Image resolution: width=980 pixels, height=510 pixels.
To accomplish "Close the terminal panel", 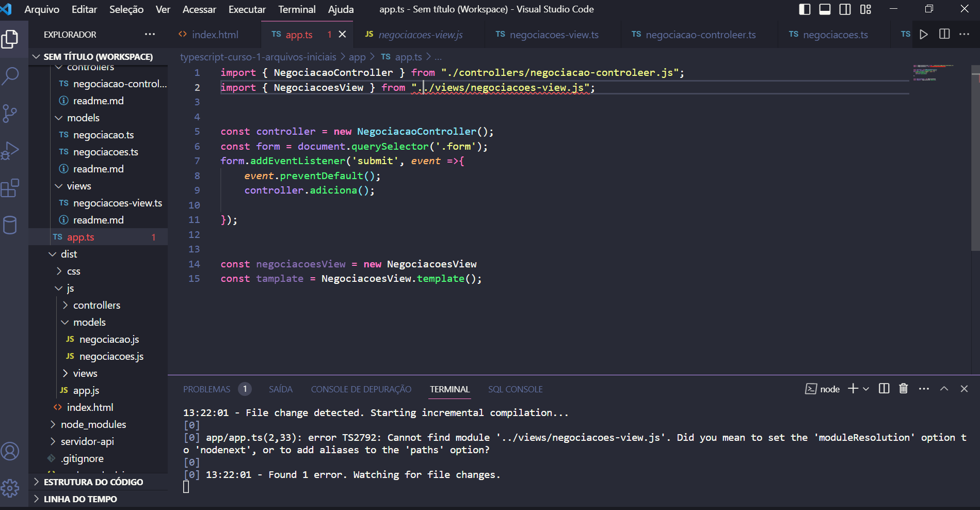I will [x=964, y=389].
